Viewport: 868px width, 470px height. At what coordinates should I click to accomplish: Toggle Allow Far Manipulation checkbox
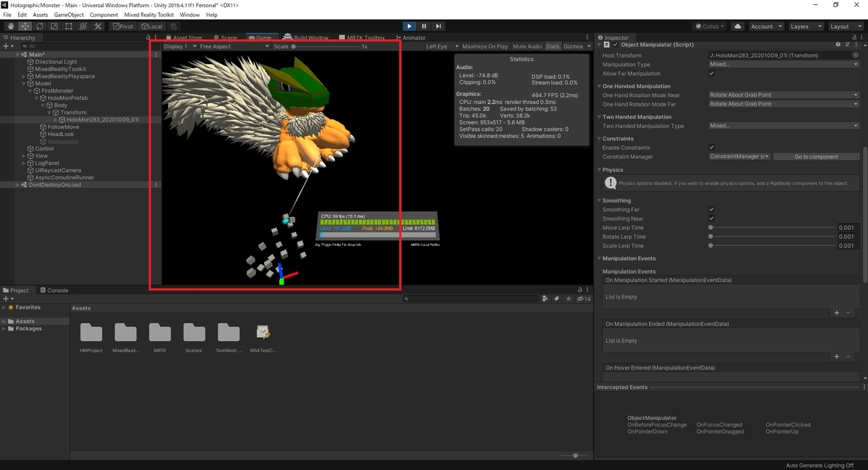tap(712, 73)
